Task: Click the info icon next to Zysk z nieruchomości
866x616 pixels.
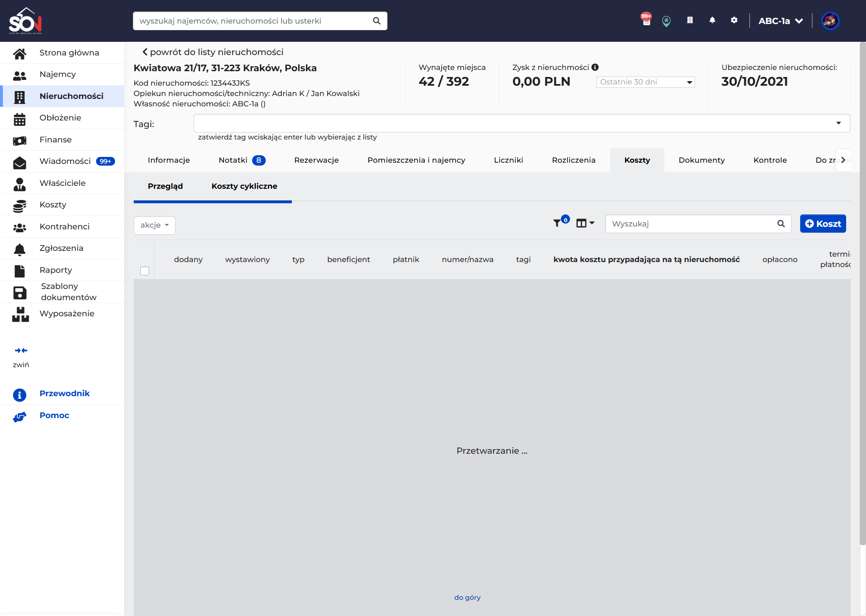Action: coord(595,67)
